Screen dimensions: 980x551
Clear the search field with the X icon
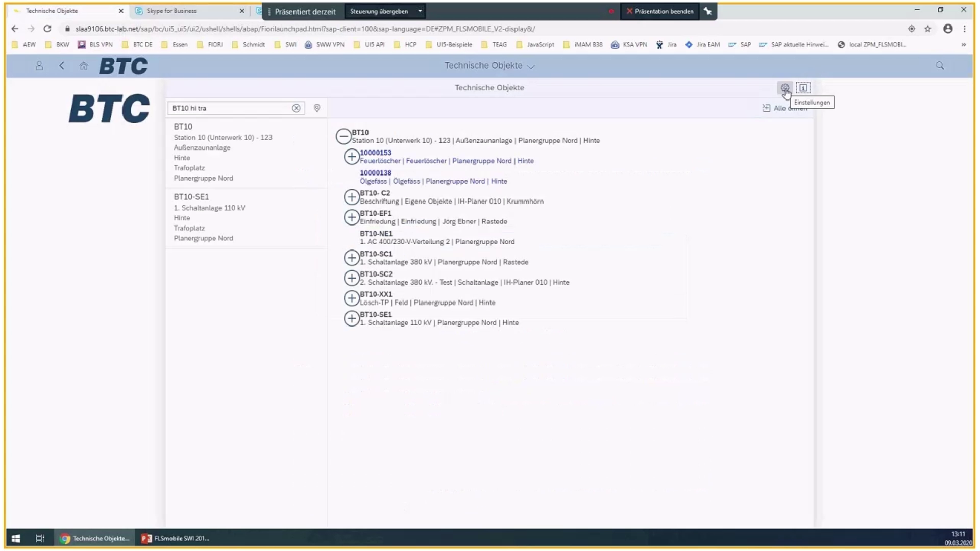coord(296,108)
